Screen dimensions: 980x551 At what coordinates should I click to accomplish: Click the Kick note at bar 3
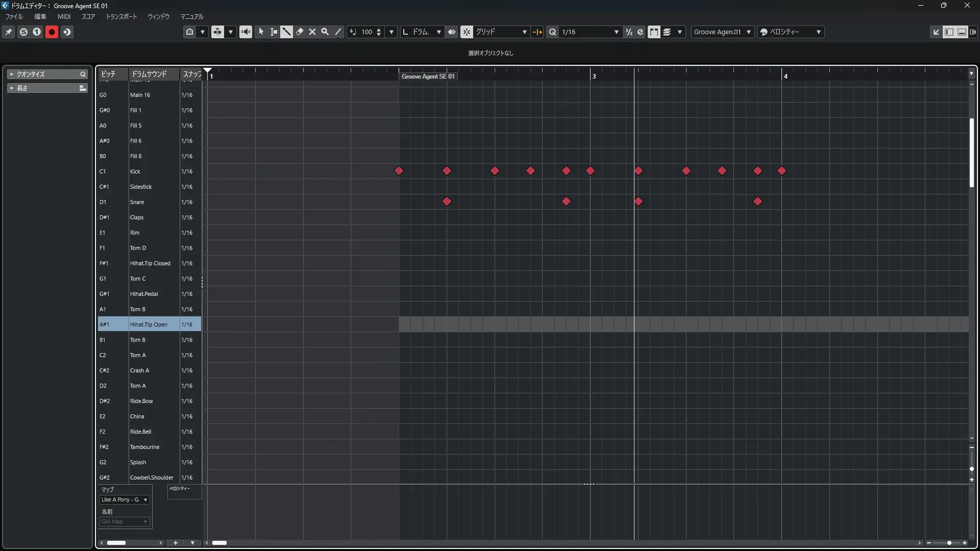click(x=591, y=171)
